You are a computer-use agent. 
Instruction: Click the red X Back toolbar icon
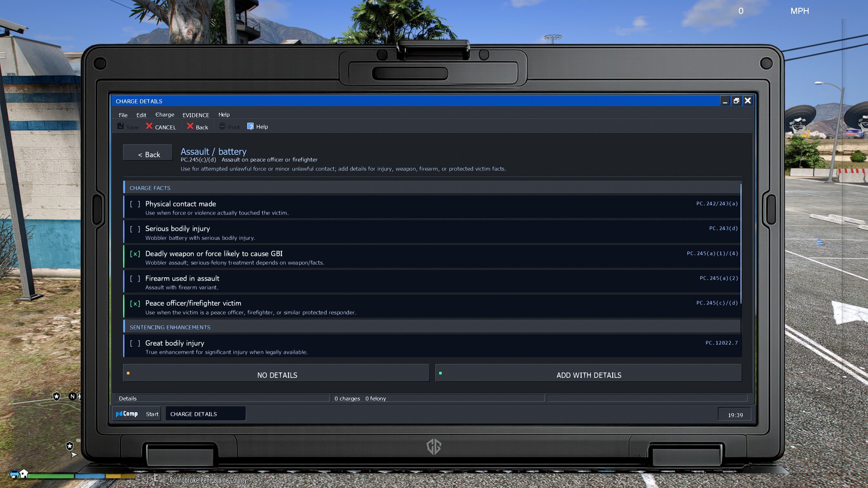click(x=190, y=126)
